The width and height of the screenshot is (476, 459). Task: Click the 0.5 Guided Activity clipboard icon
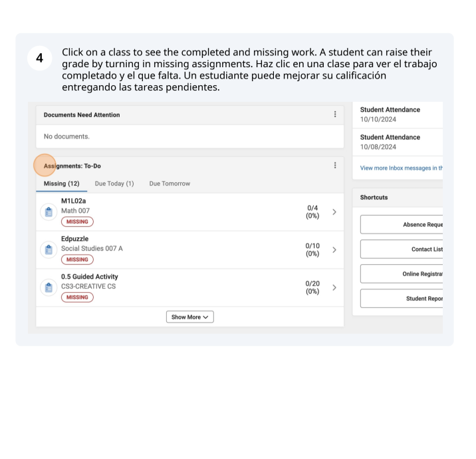tap(47, 287)
